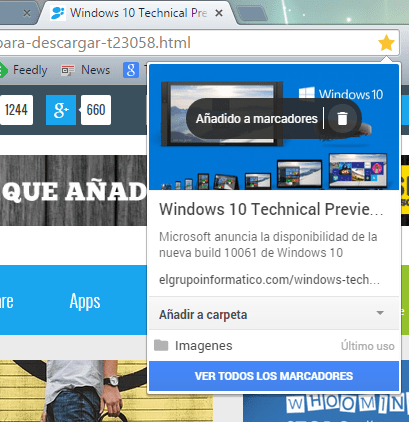Viewport: 409px width, 422px height.
Task: Expand the Añadir a carpeta dropdown
Action: coord(274,314)
